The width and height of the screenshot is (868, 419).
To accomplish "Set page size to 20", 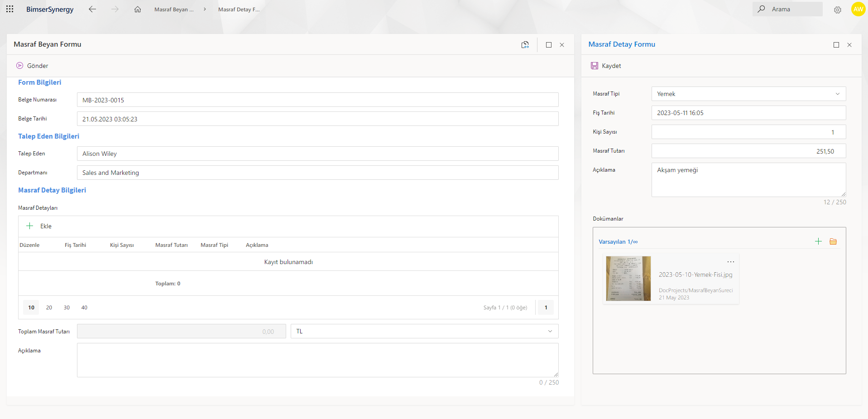I will pos(49,308).
